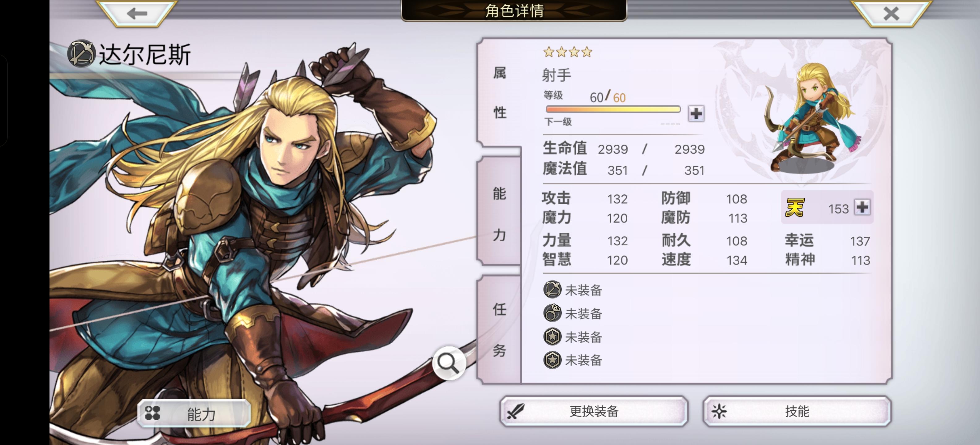980x445 pixels.
Task: Tap the back arrow icon
Action: (x=137, y=13)
